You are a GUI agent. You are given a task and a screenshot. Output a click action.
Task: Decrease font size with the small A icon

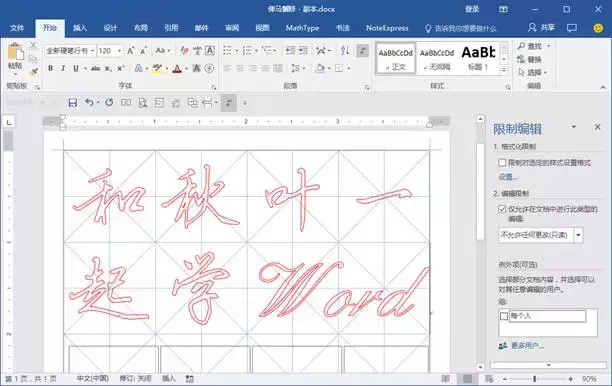(x=143, y=51)
